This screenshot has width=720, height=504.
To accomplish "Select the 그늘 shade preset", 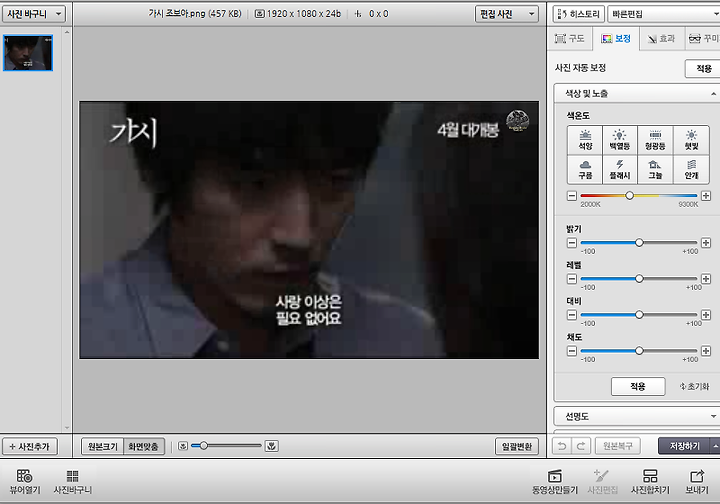I will click(655, 169).
